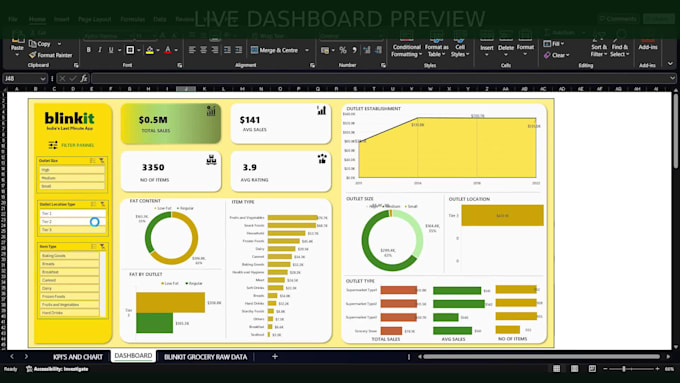Screen dimensions: 680x383
Task: Toggle Underline formatting
Action: [x=111, y=50]
